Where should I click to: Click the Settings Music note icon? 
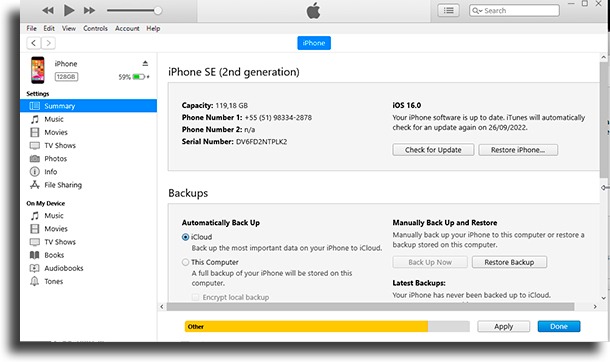35,119
